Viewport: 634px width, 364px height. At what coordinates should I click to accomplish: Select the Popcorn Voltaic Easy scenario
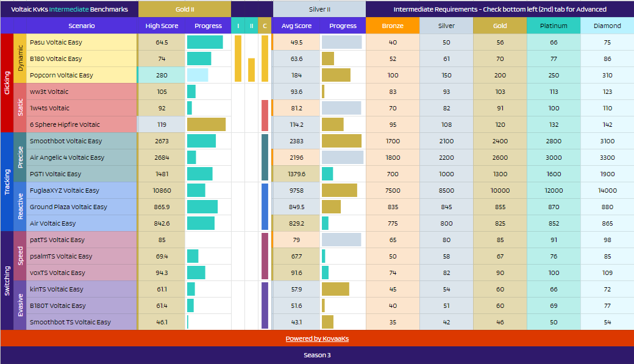(81, 75)
